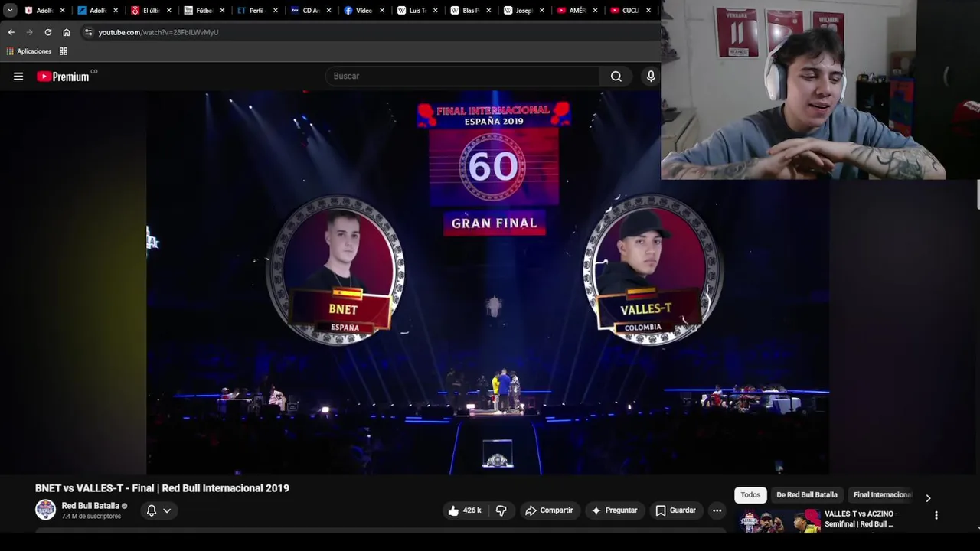Select the Todos filter chip
The image size is (980, 551).
(x=750, y=495)
